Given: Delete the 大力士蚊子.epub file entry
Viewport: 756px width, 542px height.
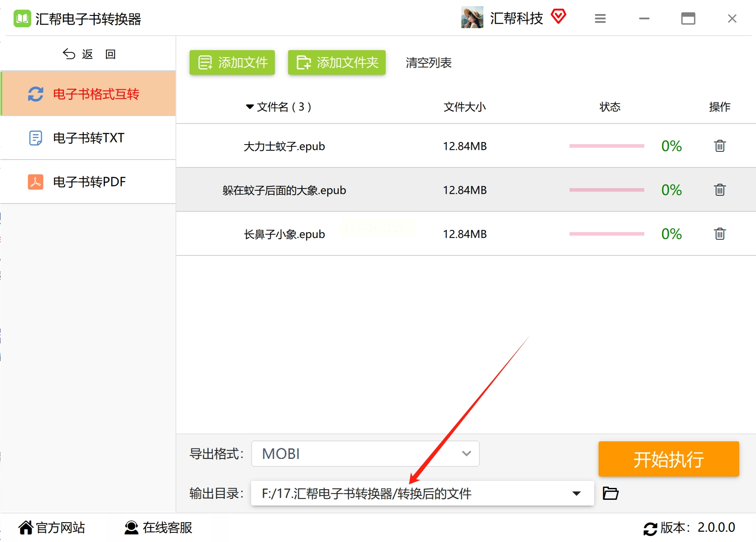Looking at the screenshot, I should tap(719, 146).
